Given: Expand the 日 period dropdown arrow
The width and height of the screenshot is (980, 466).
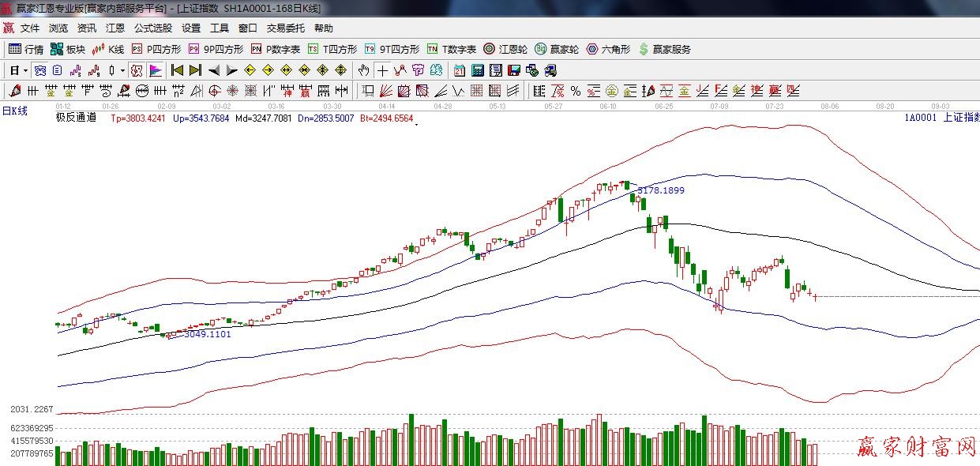Looking at the screenshot, I should click(25, 70).
